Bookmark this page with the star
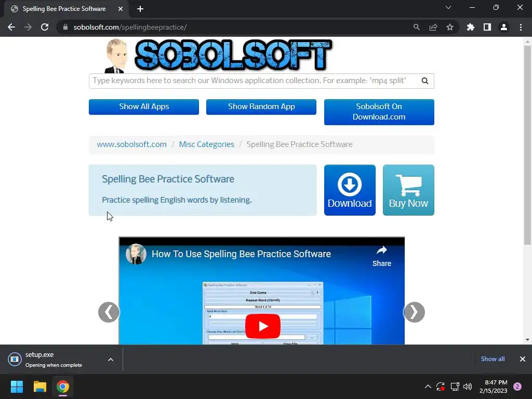Viewport: 532px width, 399px height. [450, 27]
